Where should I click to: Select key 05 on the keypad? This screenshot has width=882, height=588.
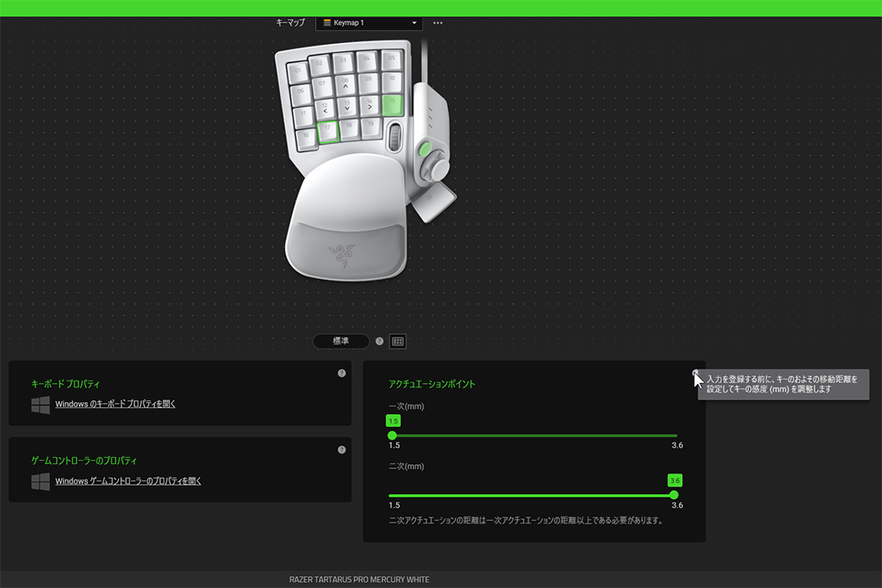(391, 59)
